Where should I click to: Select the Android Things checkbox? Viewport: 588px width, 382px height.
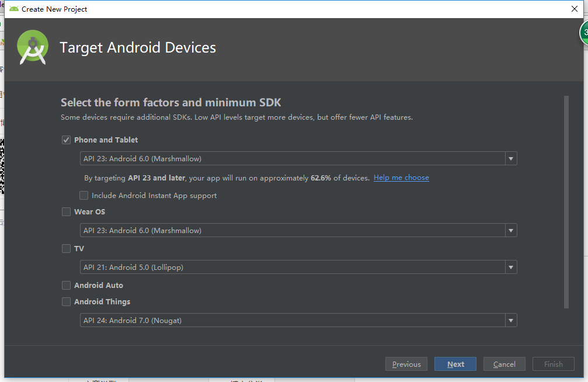(x=66, y=302)
